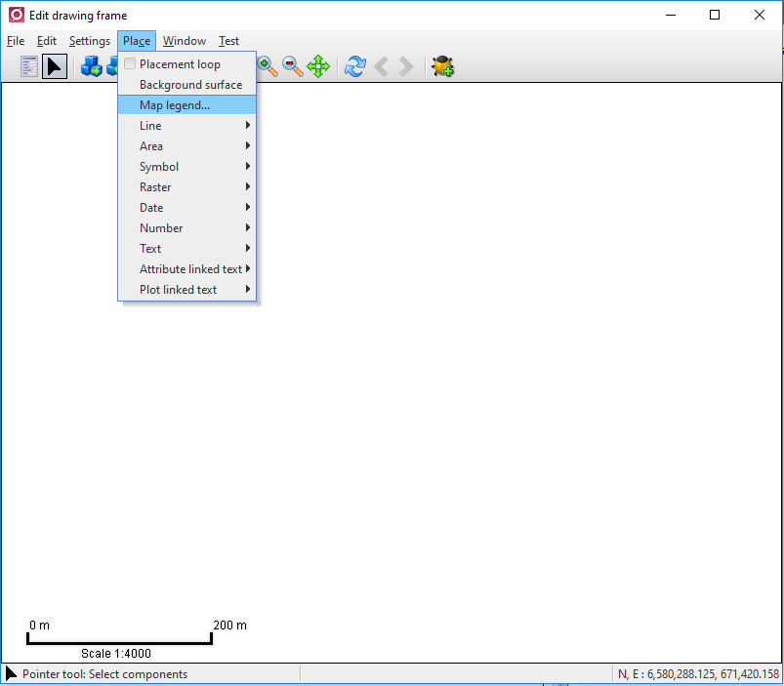784x686 pixels.
Task: Open the Edit menu
Action: (47, 41)
